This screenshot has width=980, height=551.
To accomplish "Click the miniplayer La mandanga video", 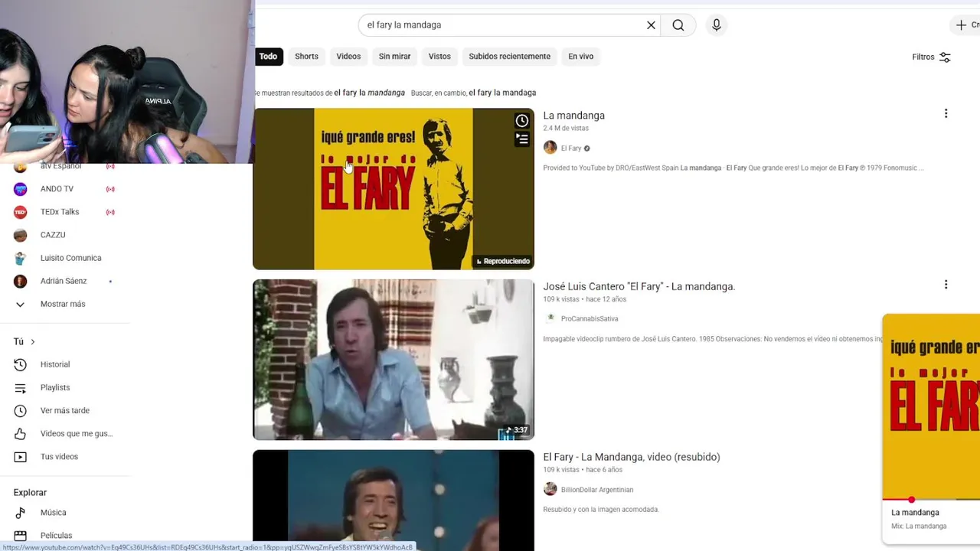I will pyautogui.click(x=931, y=406).
